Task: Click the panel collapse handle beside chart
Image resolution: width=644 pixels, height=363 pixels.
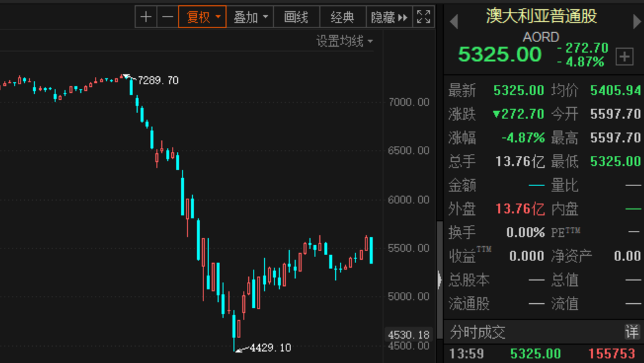Action: click(x=439, y=279)
